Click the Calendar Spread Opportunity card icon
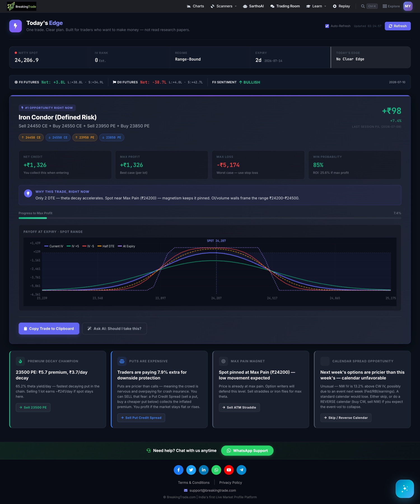The image size is (420, 504). [325, 361]
